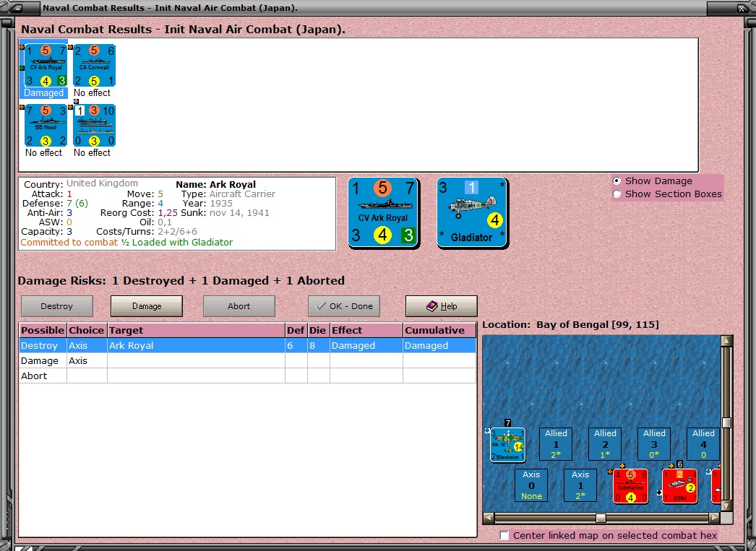The width and height of the screenshot is (756, 551).
Task: Click the Axis 0 None section box
Action: pyautogui.click(x=531, y=485)
